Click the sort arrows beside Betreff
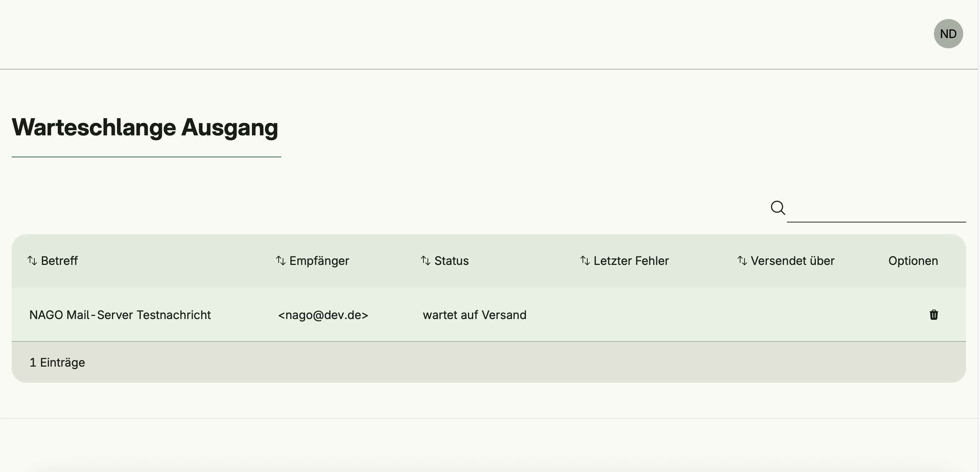980x472 pixels. (32, 261)
